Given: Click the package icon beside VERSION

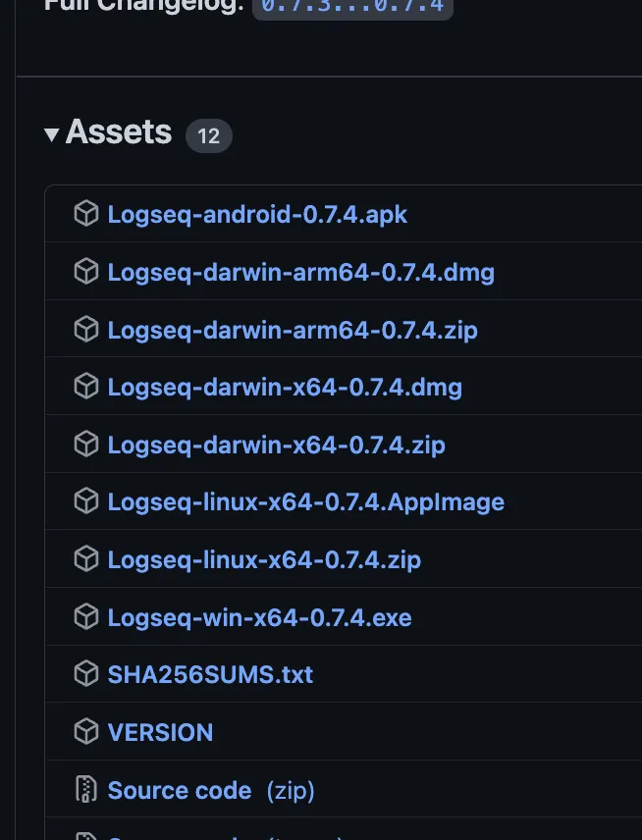Looking at the screenshot, I should (x=86, y=732).
